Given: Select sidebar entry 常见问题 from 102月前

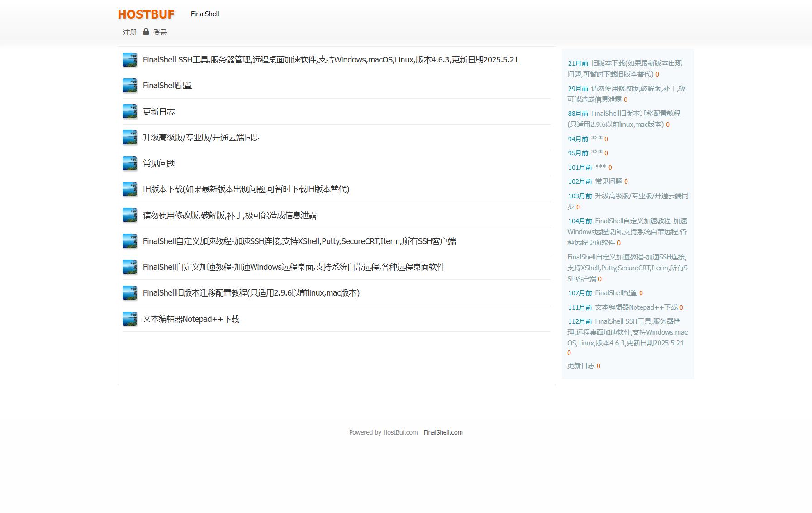Looking at the screenshot, I should click(608, 182).
